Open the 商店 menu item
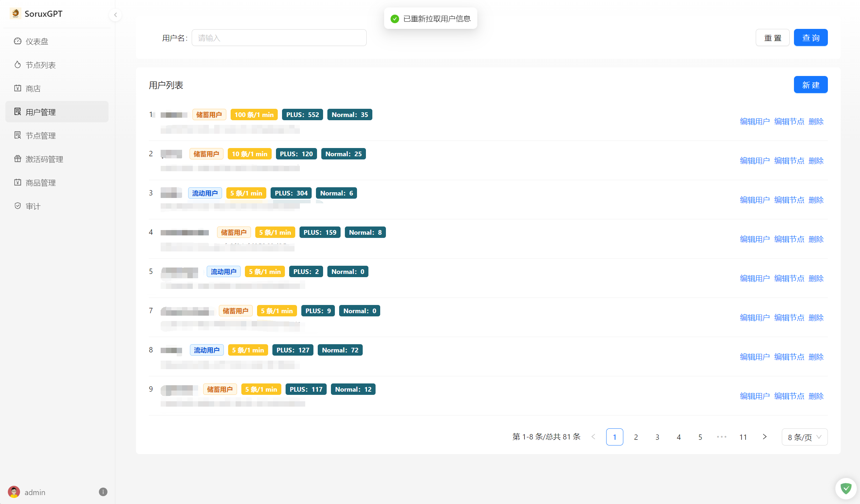Viewport: 860px width, 504px height. click(33, 88)
